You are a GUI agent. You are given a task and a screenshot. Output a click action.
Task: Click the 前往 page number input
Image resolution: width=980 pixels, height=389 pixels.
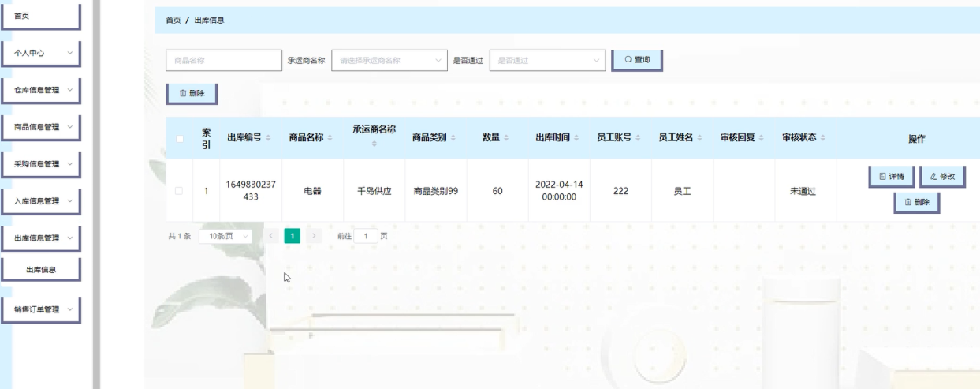pos(366,235)
